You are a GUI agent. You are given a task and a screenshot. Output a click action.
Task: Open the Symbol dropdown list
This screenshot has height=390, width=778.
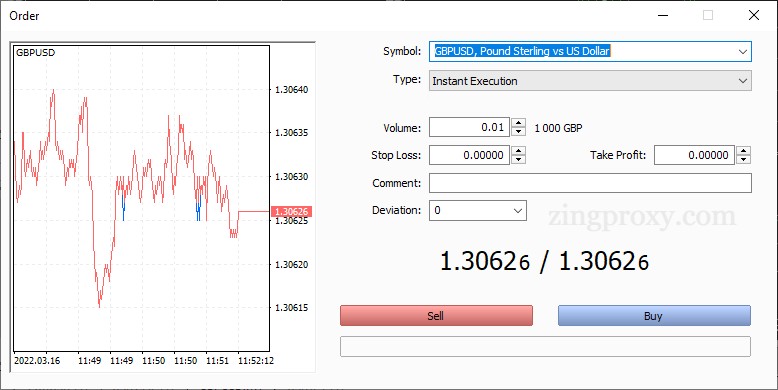click(742, 52)
